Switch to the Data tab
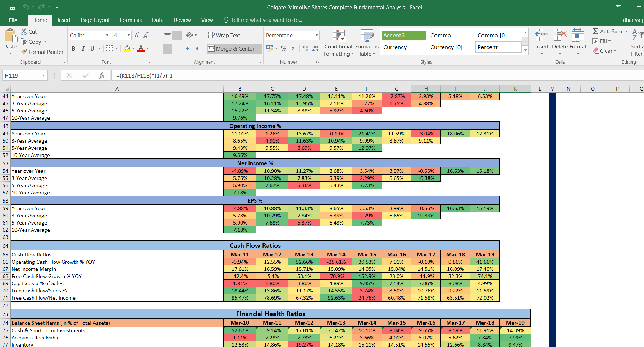The image size is (644, 347). pos(158,20)
